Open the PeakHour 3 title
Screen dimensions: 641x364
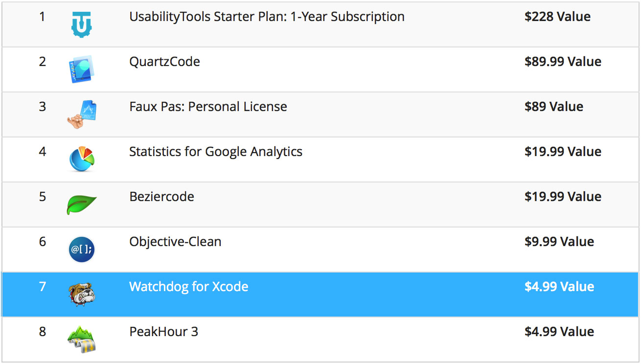pos(163,332)
